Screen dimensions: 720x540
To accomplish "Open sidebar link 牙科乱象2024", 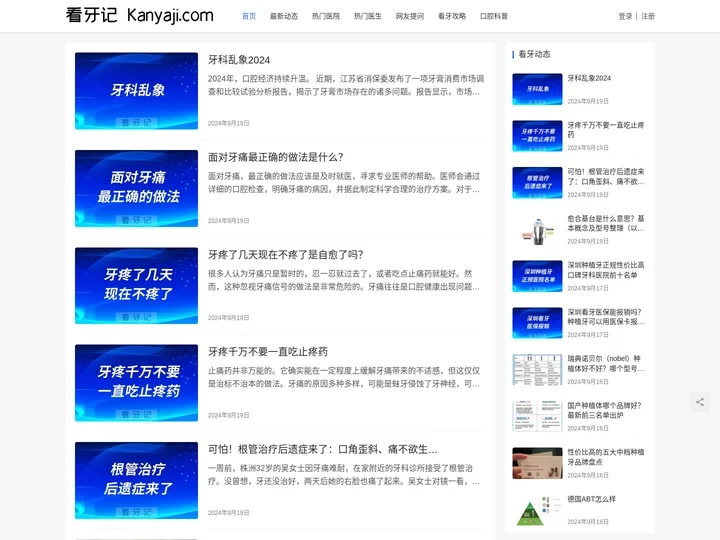I will 589,78.
